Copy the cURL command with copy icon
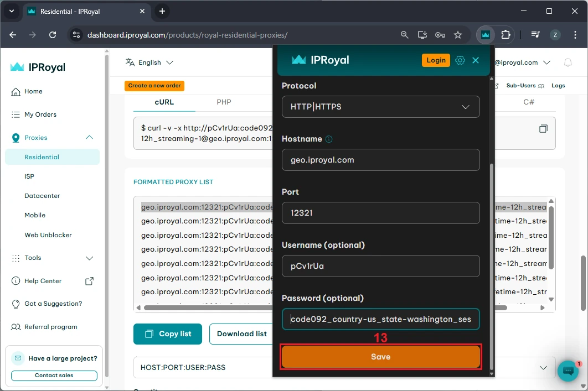This screenshot has width=588, height=391. tap(543, 129)
